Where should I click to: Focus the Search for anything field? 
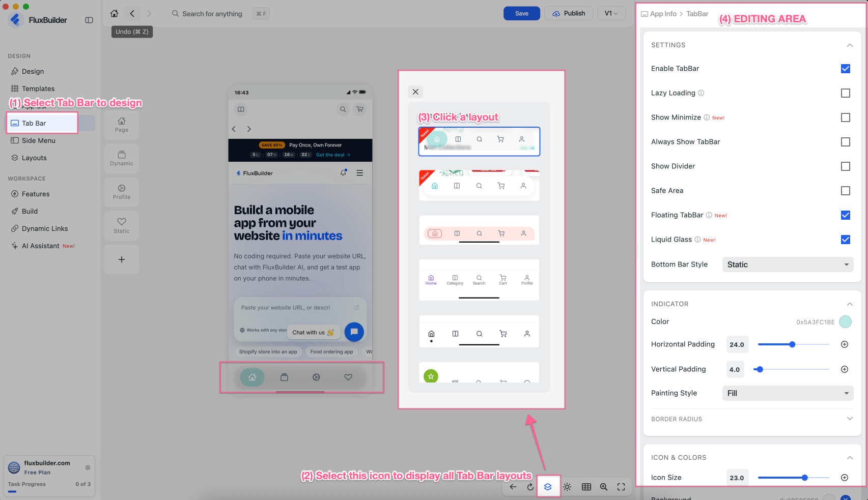click(212, 14)
